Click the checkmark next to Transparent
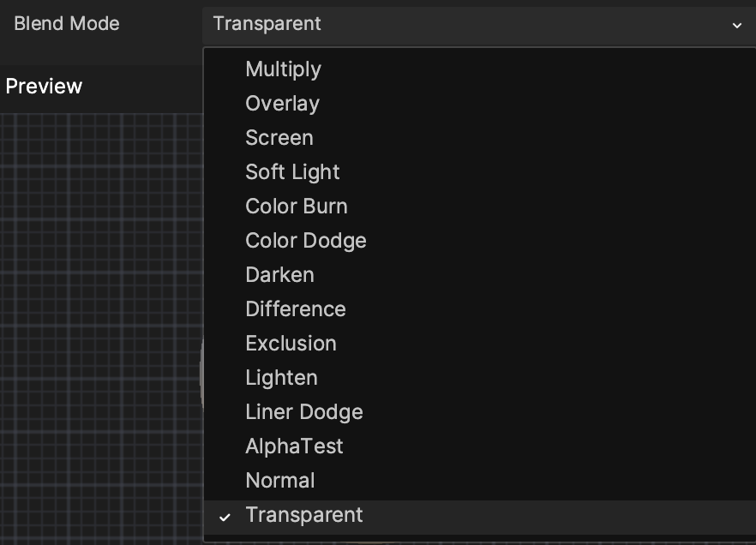The image size is (756, 545). [225, 517]
